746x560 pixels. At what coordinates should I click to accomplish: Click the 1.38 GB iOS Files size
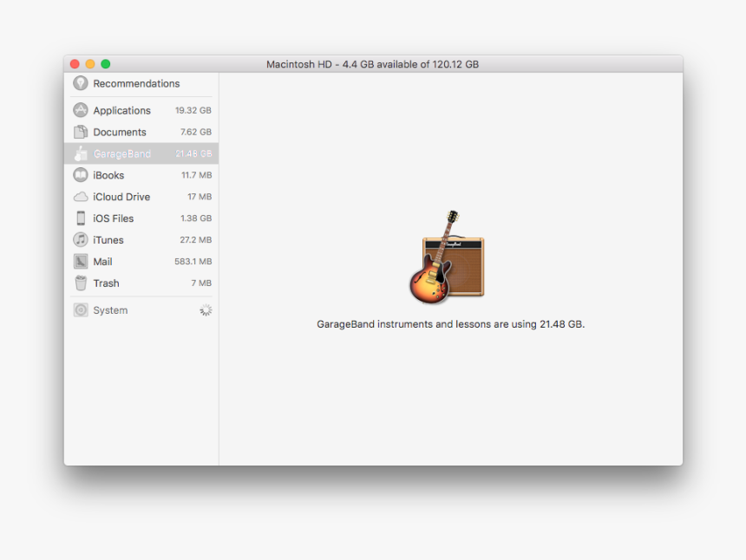tap(196, 218)
